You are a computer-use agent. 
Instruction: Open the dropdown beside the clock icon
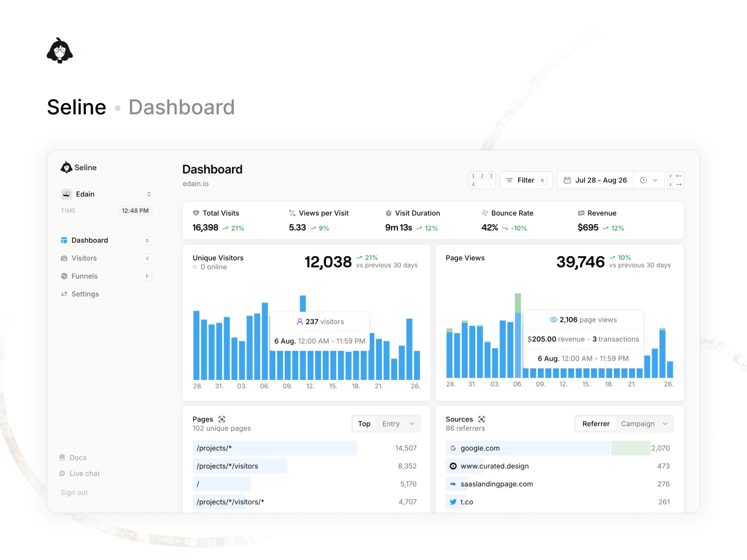tap(655, 180)
